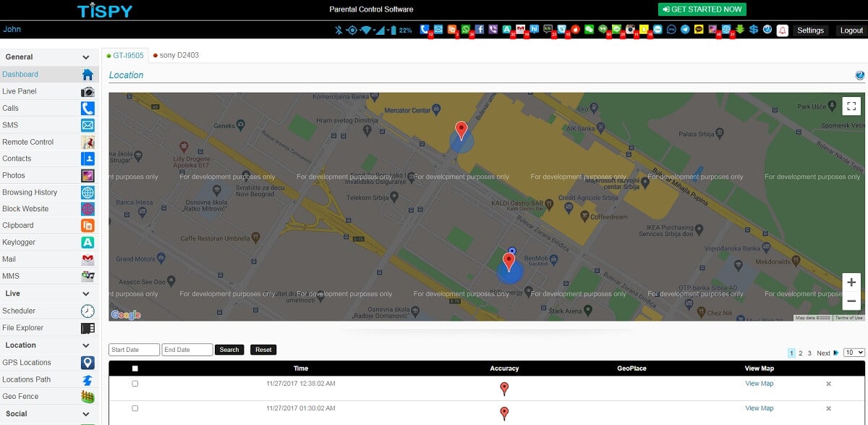
Task: Click the Live Panel camera icon
Action: click(88, 91)
